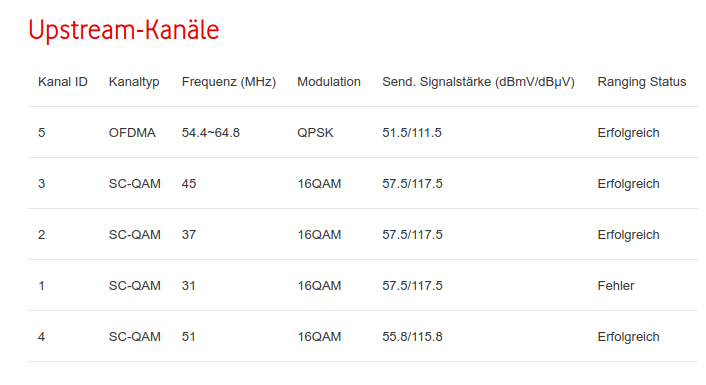Click the Upstream-Kanäle heading
This screenshot has width=706, height=385.
click(124, 30)
